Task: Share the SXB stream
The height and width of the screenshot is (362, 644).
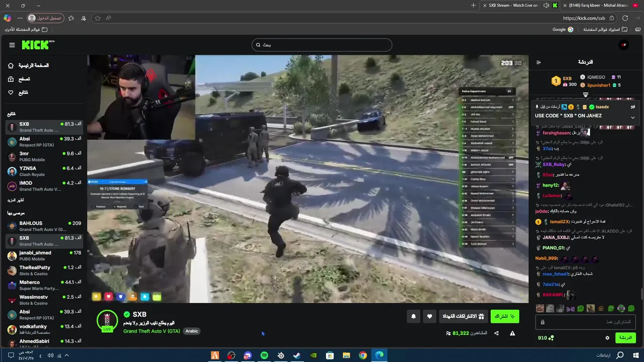Action: pos(496,333)
